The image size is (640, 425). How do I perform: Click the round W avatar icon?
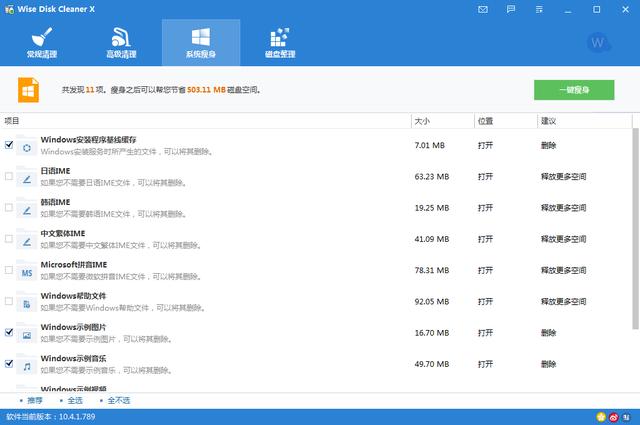click(598, 42)
